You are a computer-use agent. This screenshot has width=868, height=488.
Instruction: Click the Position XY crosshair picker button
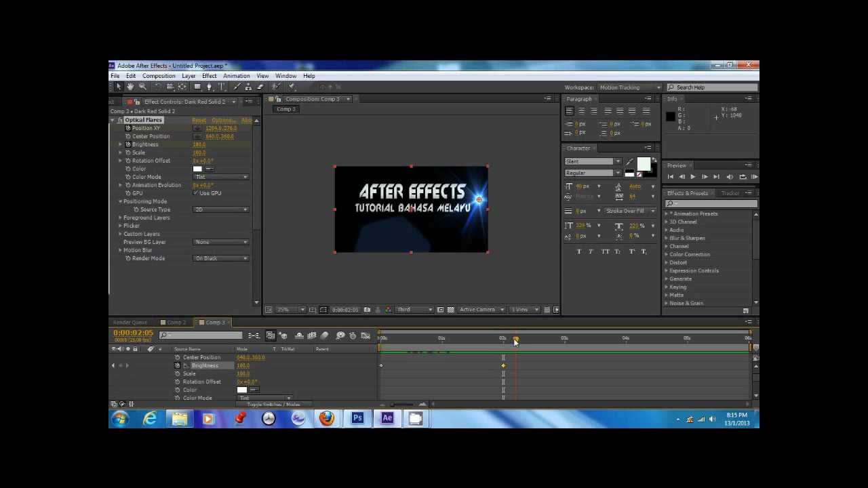click(x=197, y=128)
